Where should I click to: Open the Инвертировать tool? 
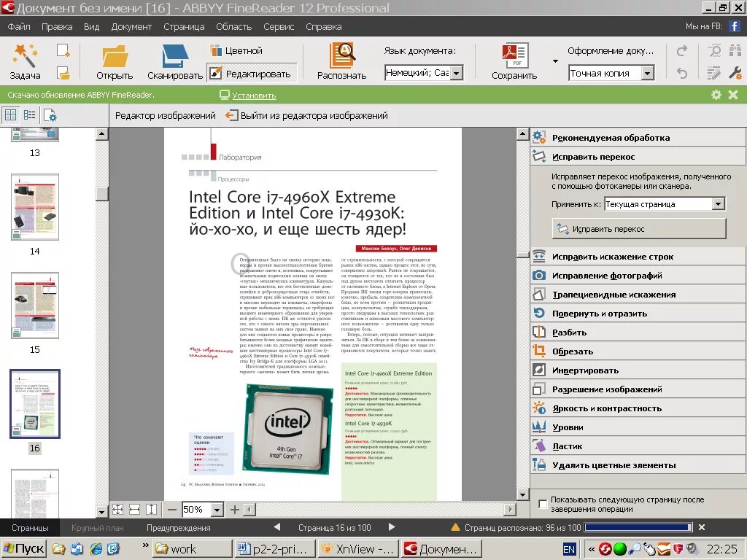pos(638,370)
